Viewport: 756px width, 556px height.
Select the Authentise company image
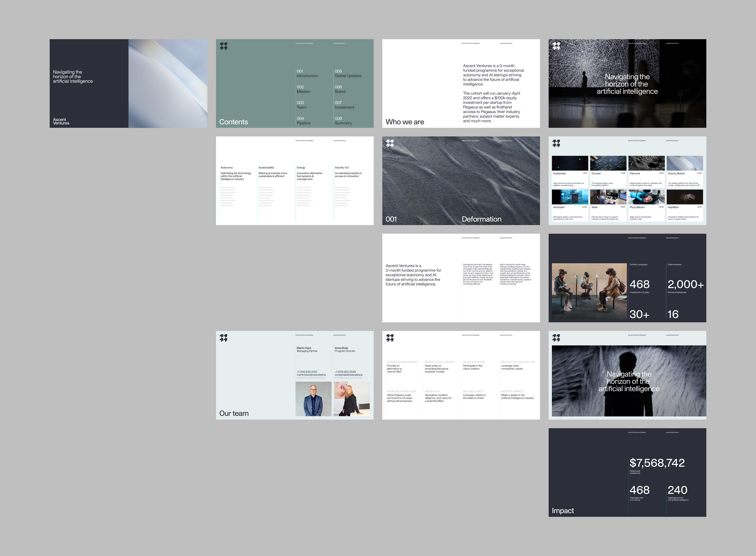[570, 163]
